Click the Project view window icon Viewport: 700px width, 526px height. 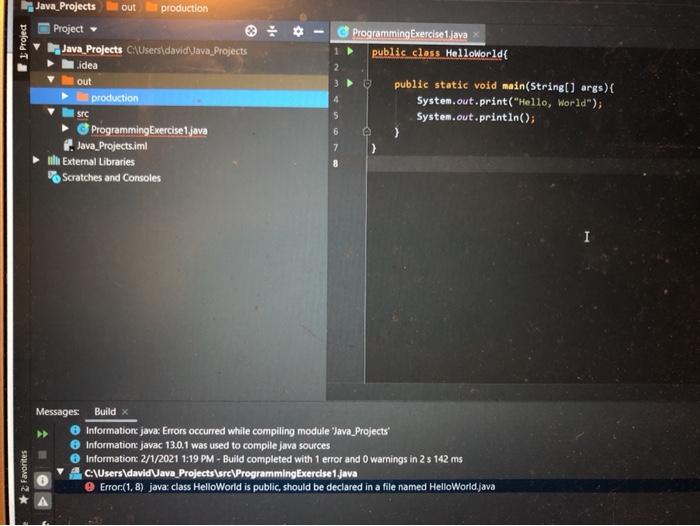43,29
